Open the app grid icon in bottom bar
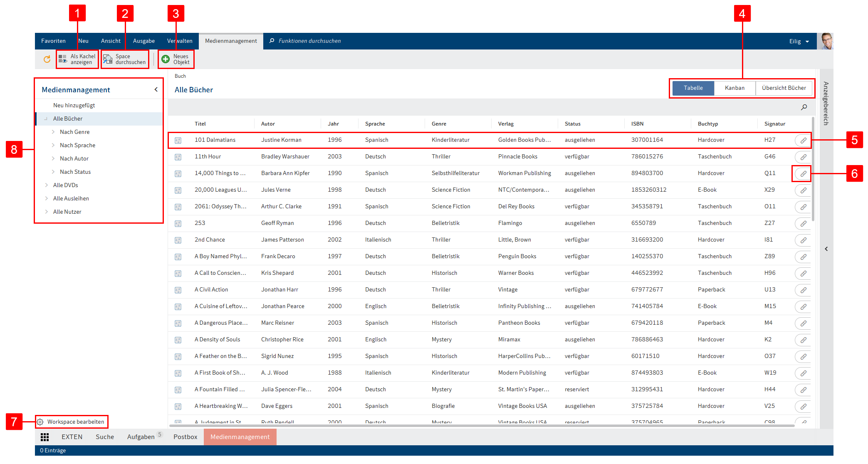The height and width of the screenshot is (464, 868). pyautogui.click(x=45, y=437)
